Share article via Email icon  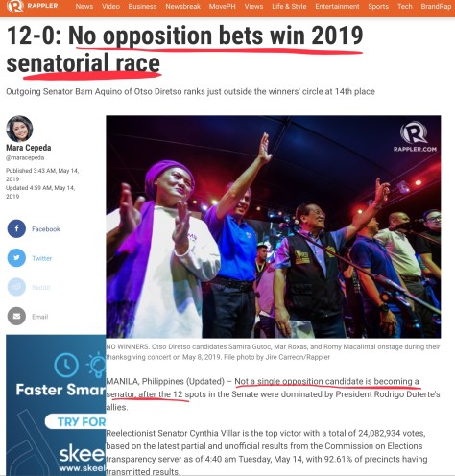coord(16,316)
